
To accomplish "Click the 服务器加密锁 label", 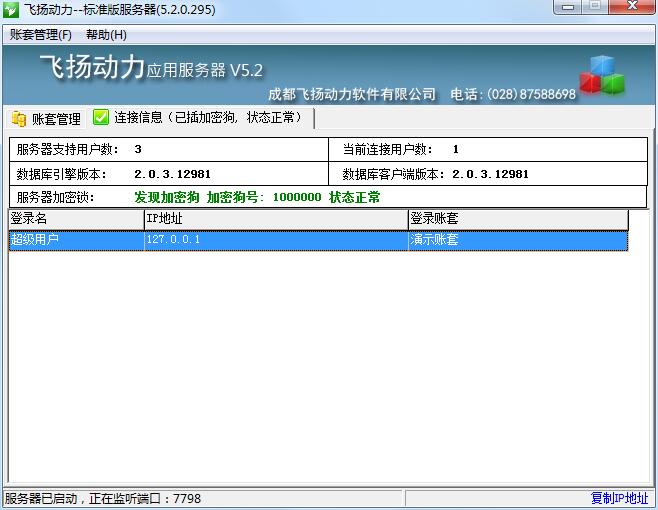I will [56, 197].
